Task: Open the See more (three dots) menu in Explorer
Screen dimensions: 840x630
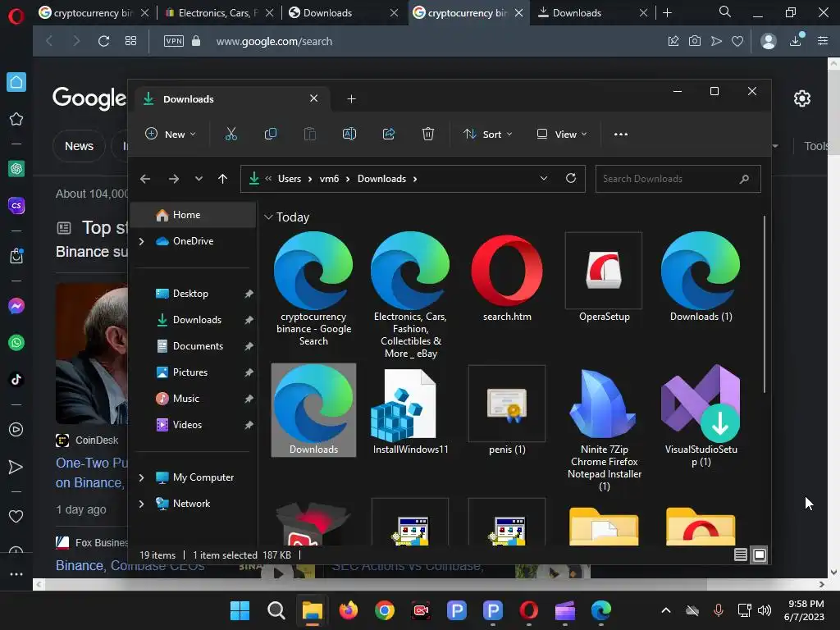Action: (x=620, y=134)
